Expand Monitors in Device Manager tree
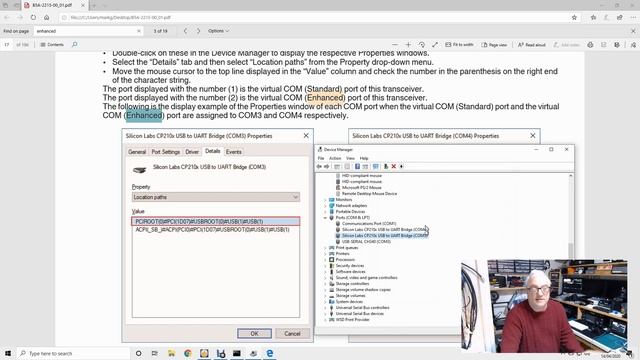This screenshot has height=360, width=640. tap(325, 200)
